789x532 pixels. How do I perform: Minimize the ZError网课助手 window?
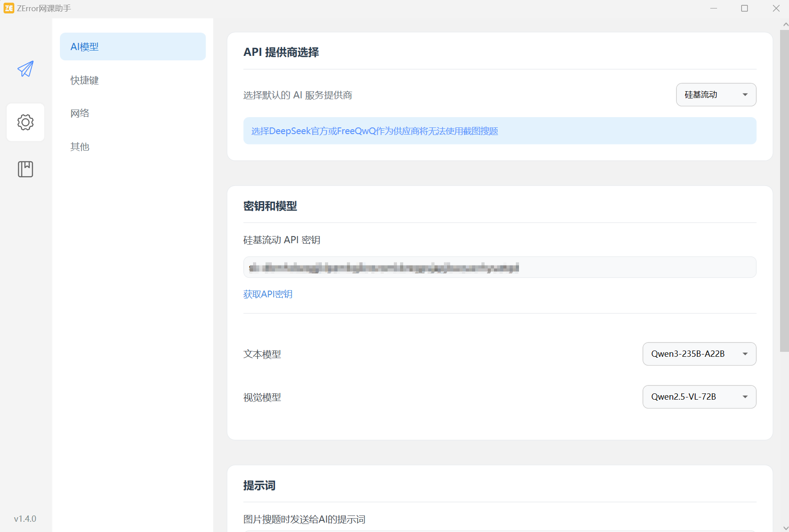713,8
